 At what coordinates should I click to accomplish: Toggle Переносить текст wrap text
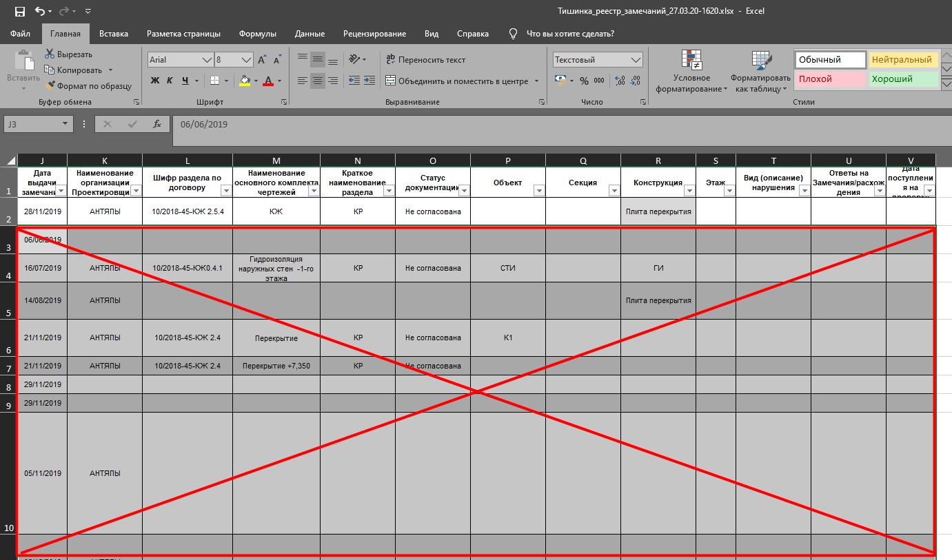(x=425, y=60)
